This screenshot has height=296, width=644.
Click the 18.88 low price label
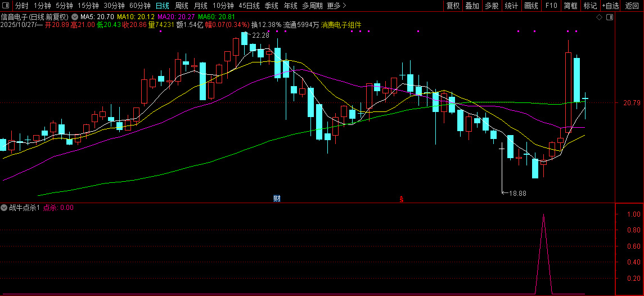tap(517, 193)
